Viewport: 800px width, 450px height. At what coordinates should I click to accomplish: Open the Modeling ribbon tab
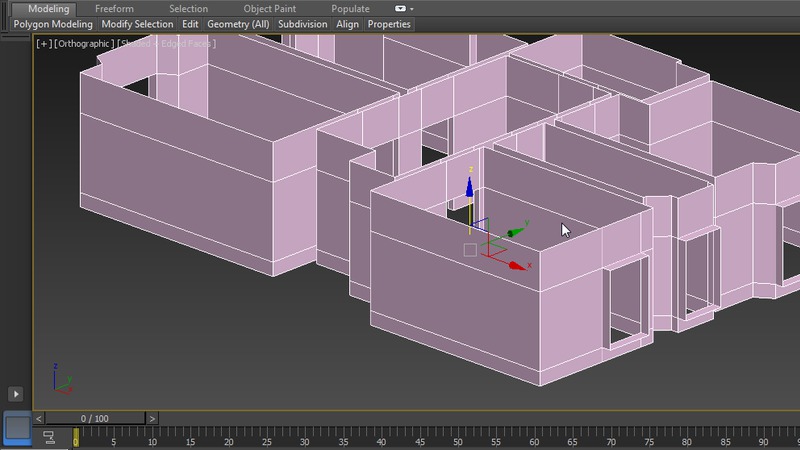pyautogui.click(x=48, y=8)
